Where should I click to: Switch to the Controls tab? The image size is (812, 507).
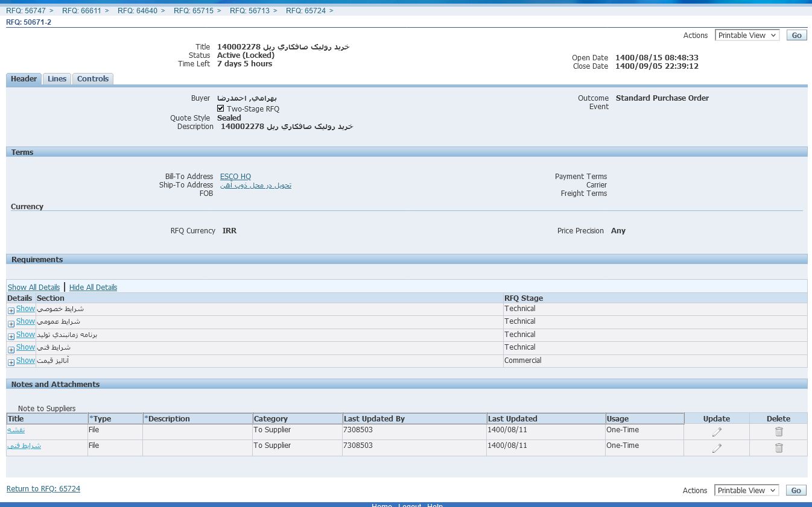[93, 79]
